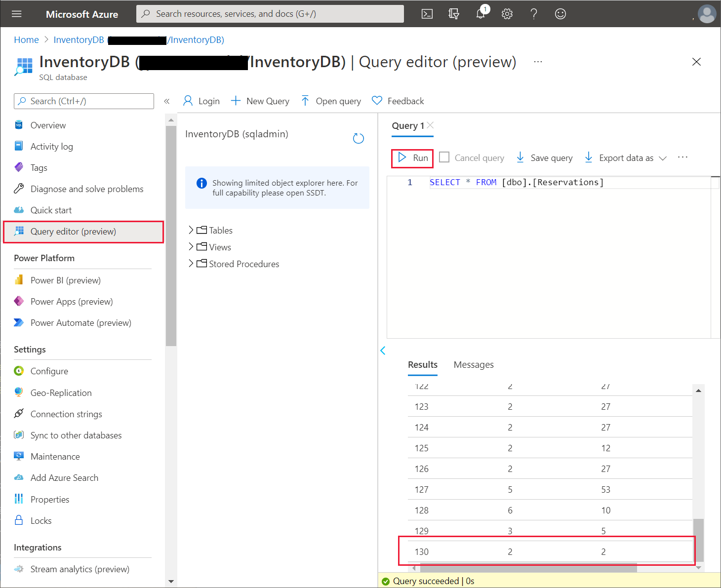The height and width of the screenshot is (588, 721).
Task: Click the left menu vertical scrollbar
Action: click(171, 236)
